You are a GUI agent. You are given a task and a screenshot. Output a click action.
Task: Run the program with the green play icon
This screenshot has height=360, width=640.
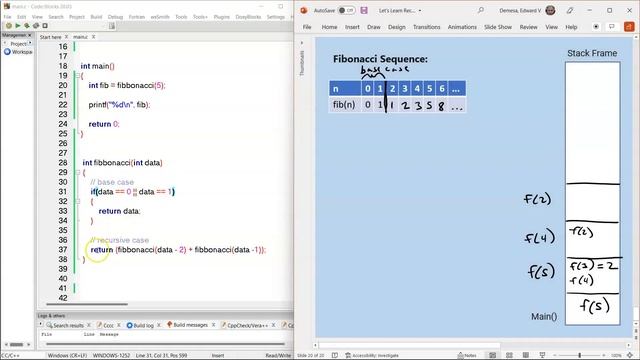coord(18,26)
